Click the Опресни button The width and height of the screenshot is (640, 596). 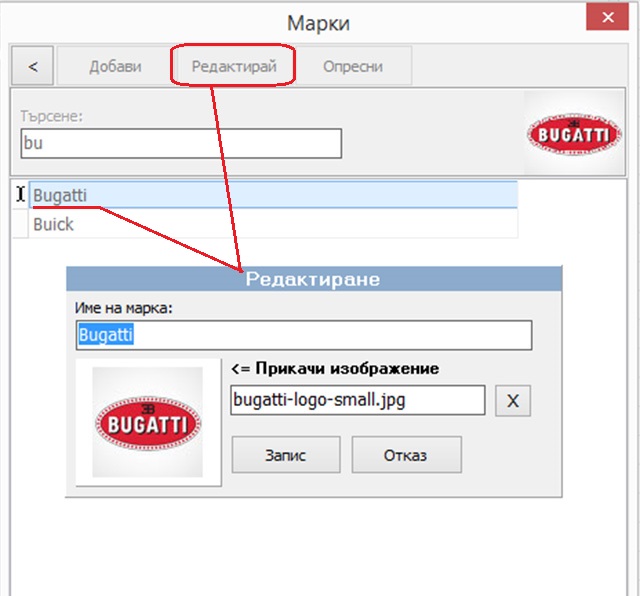click(353, 66)
